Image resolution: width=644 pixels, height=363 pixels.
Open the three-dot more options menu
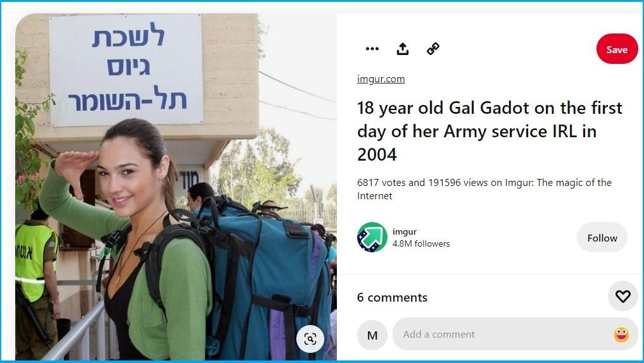(x=372, y=49)
